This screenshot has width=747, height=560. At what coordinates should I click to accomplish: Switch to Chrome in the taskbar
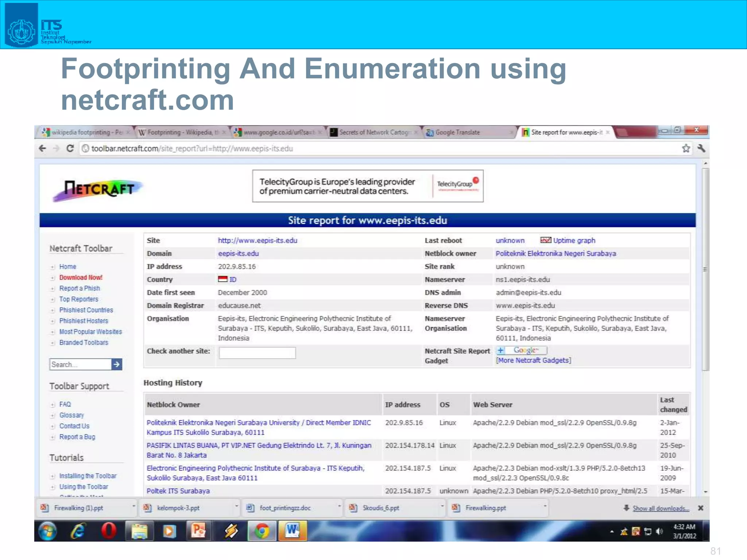(262, 531)
